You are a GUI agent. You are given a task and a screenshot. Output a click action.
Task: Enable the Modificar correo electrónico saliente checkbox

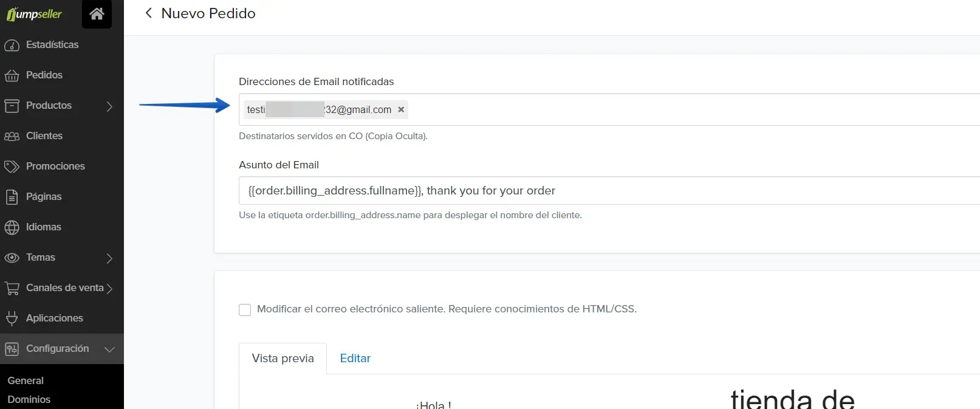click(x=245, y=310)
